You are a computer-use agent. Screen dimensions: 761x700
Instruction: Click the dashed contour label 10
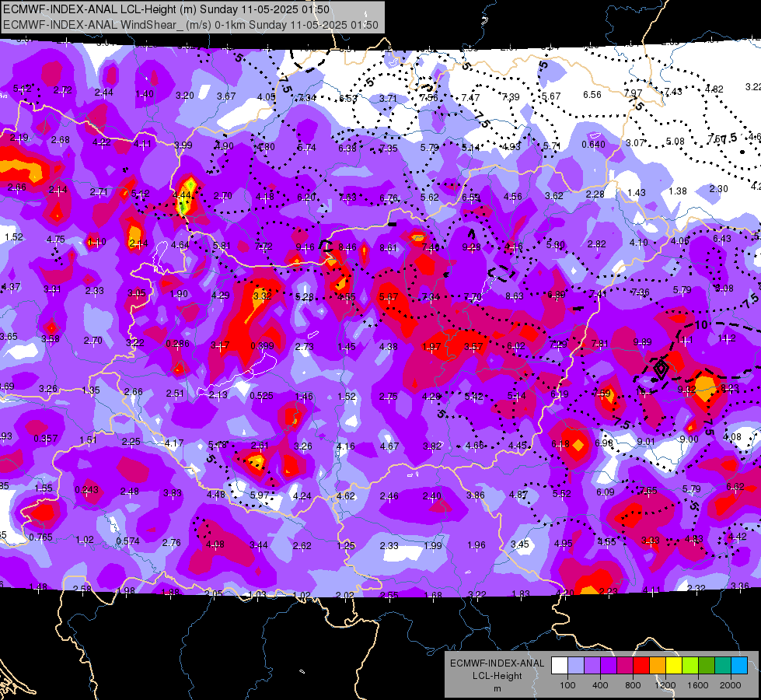[701, 325]
